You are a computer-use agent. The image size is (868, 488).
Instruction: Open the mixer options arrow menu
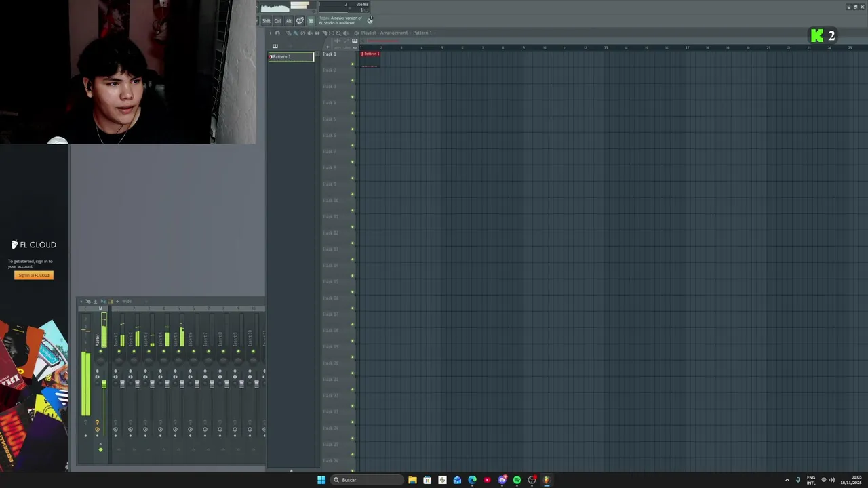point(81,301)
